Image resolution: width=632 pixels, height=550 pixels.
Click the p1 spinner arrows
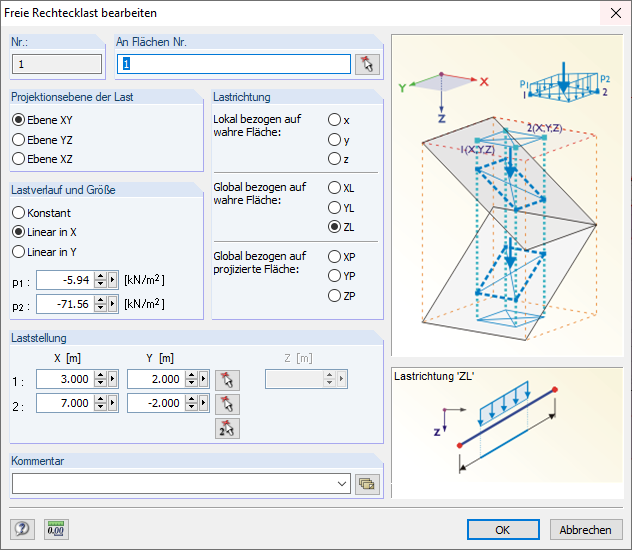(x=100, y=280)
